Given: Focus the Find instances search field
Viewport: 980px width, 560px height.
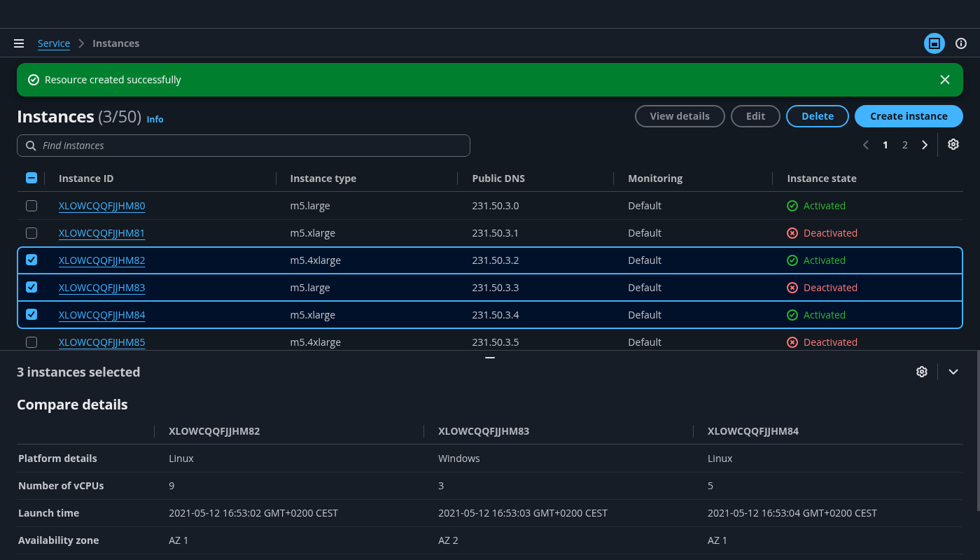Looking at the screenshot, I should click(244, 146).
